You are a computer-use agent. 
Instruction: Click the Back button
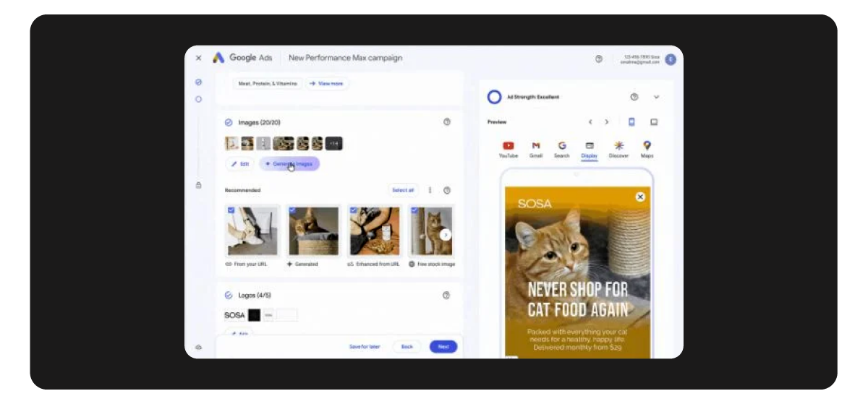[x=407, y=347]
